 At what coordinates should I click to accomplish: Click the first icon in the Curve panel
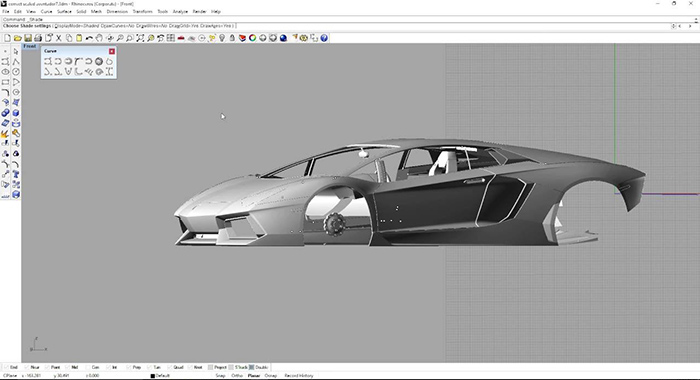[48, 61]
